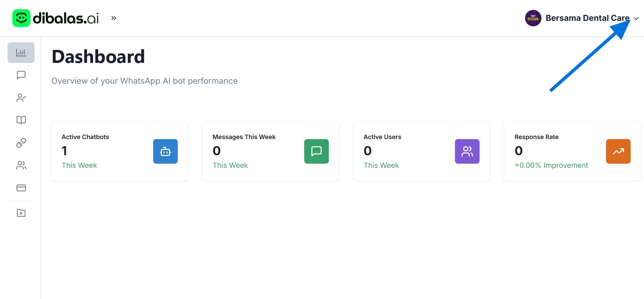The width and height of the screenshot is (644, 299).
Task: Open the knowledge base book icon
Action: 21,120
